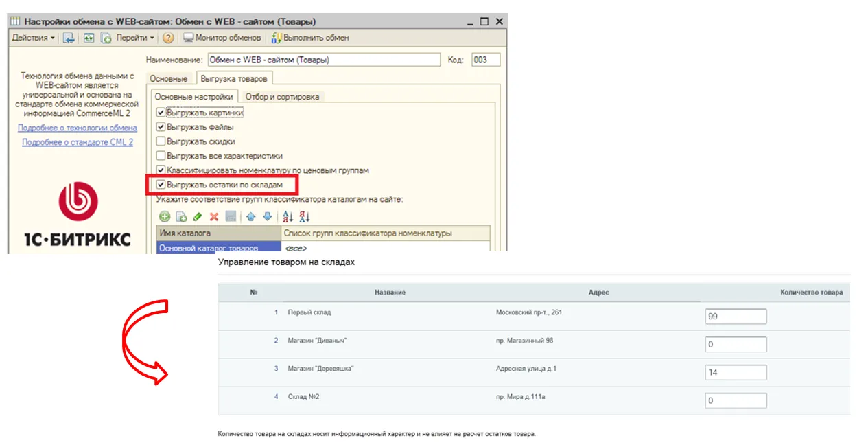Click the green pencil edit row icon

tap(198, 216)
